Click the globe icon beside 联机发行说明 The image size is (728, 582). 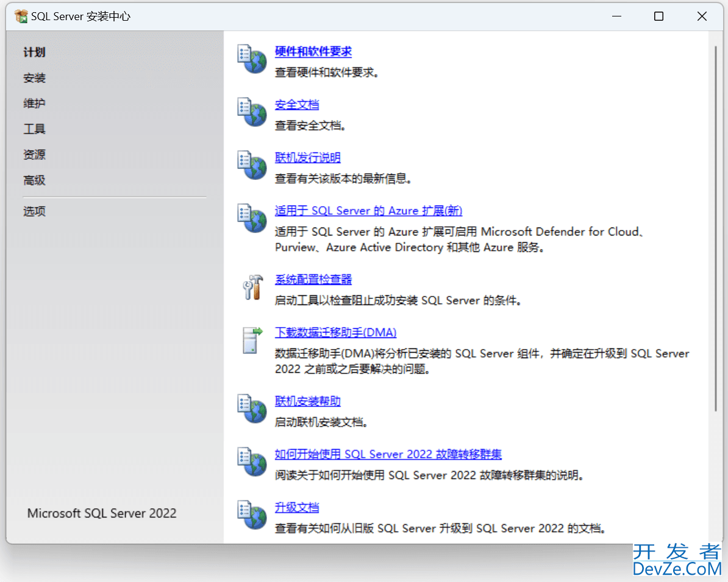tap(252, 165)
